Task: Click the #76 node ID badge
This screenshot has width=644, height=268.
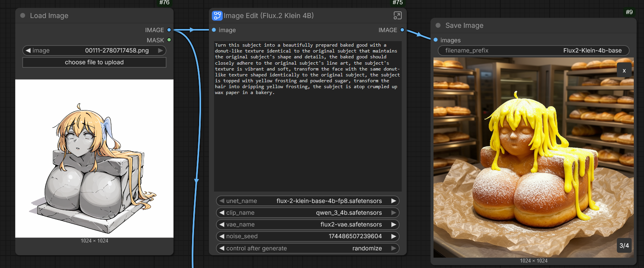Action: tap(164, 3)
